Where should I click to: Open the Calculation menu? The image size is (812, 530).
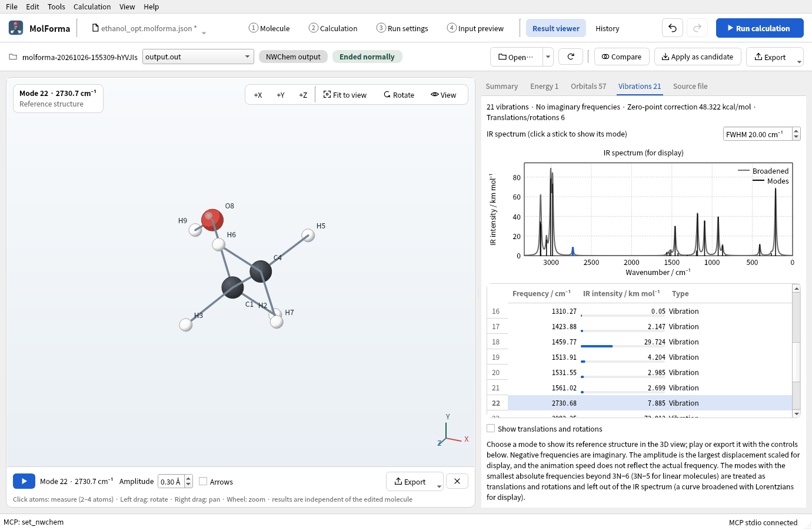click(x=92, y=6)
